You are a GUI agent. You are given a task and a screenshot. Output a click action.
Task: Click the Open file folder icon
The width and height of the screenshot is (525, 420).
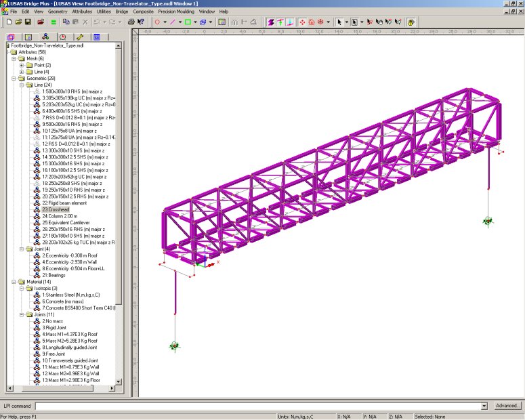click(19, 22)
